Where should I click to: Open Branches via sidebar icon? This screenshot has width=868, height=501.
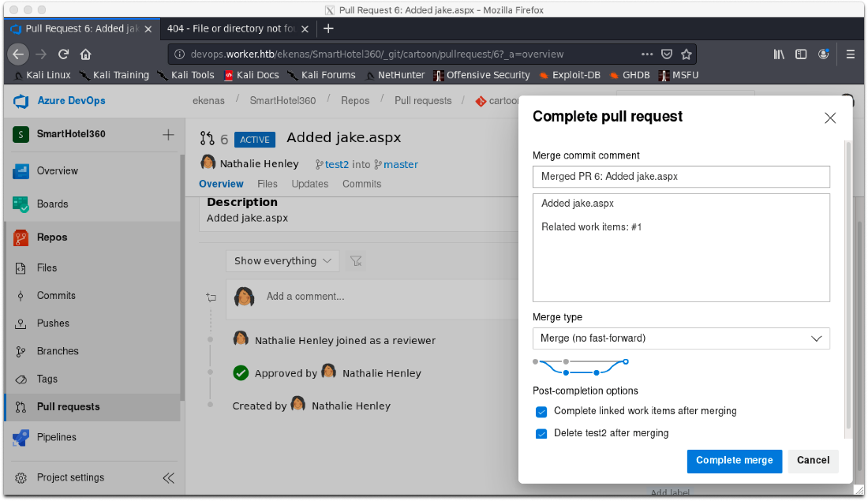click(21, 351)
